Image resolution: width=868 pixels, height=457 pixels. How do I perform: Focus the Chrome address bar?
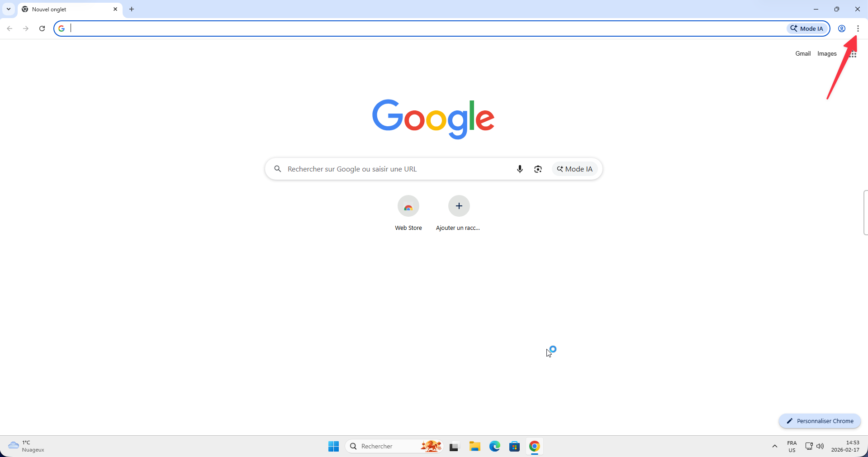pos(425,29)
